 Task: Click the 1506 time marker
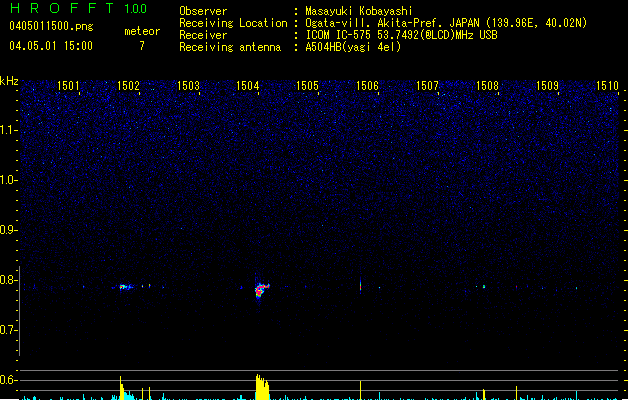pos(367,86)
